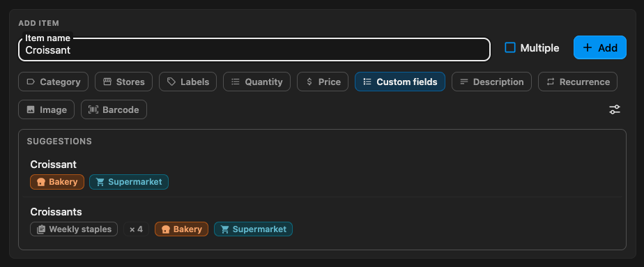
Task: Click the blue Add button
Action: pyautogui.click(x=599, y=47)
